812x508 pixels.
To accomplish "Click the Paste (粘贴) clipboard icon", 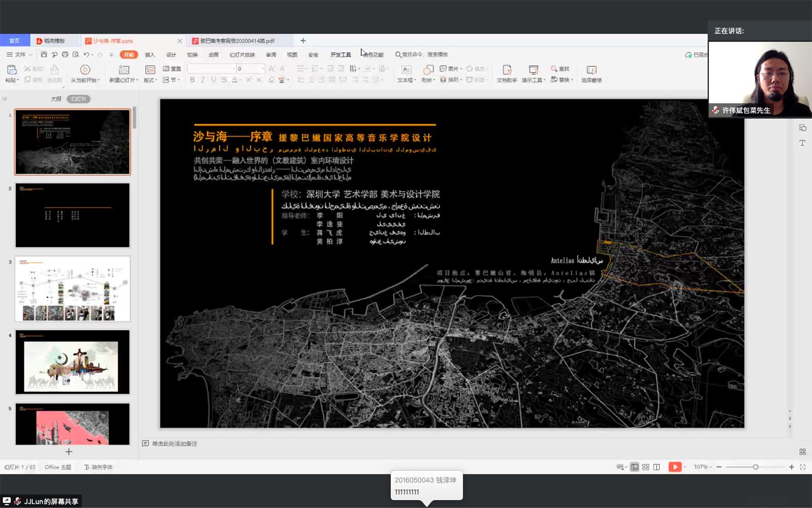I will (x=11, y=70).
